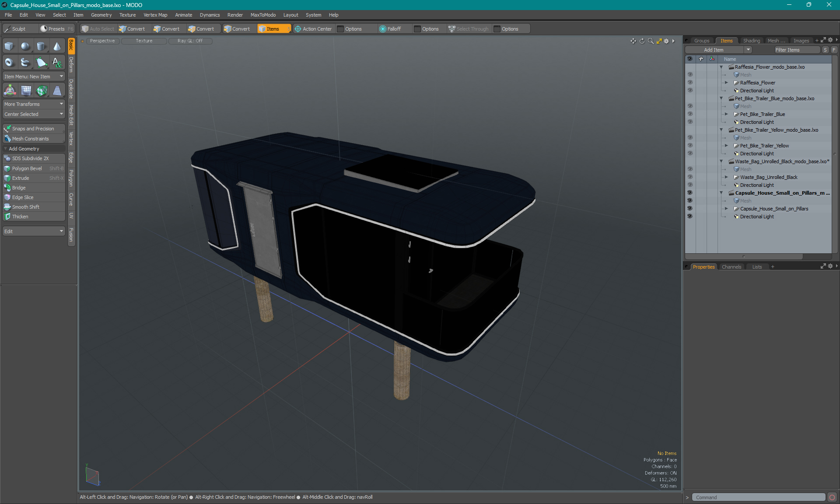Switch to the Channels tab
This screenshot has width=840, height=504.
pos(731,267)
